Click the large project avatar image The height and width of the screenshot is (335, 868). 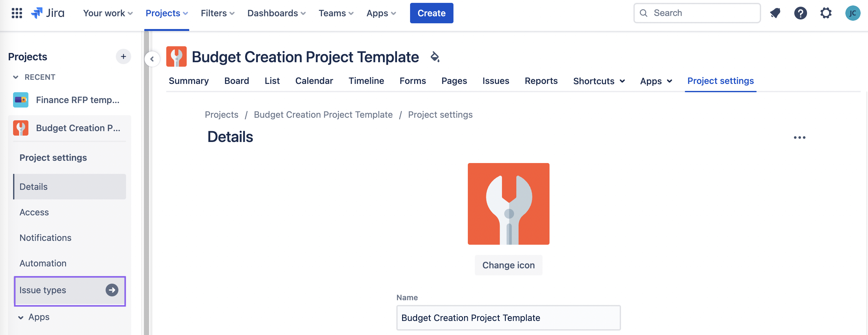point(508,204)
